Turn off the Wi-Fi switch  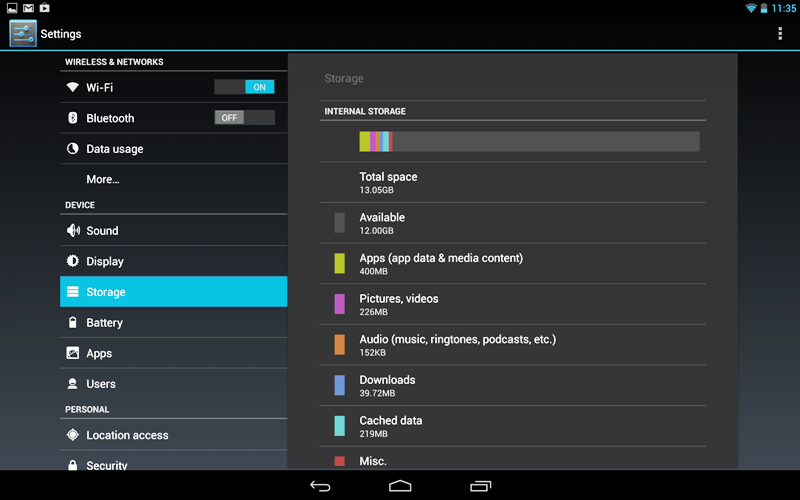coord(244,87)
